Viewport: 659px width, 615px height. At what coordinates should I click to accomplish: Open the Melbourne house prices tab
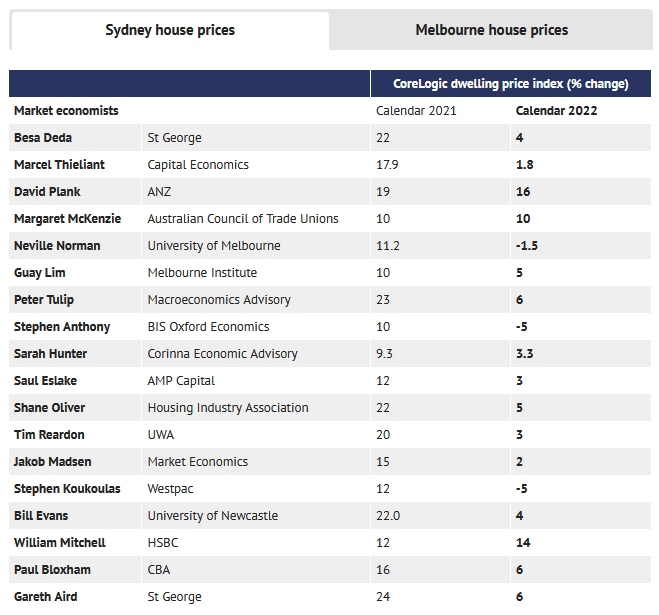(491, 30)
